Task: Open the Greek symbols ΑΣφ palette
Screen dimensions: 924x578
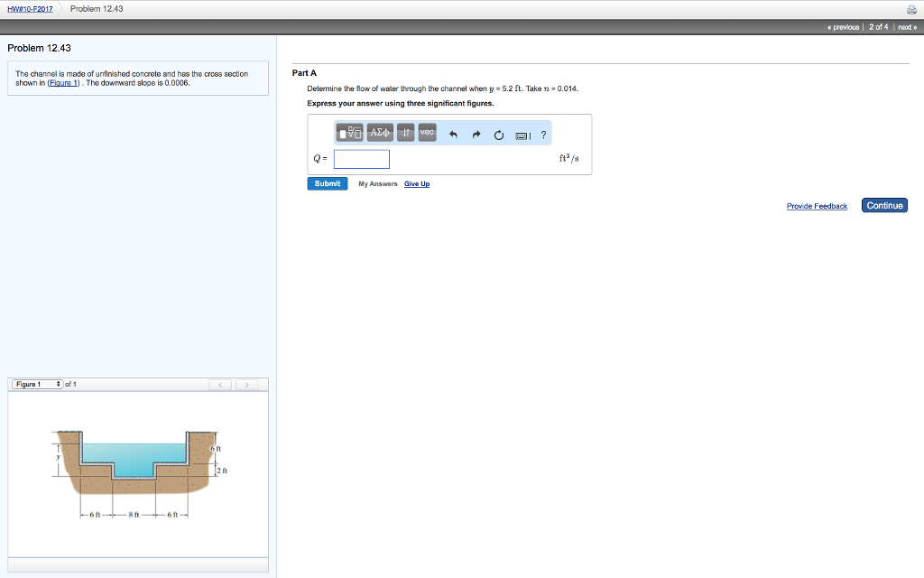Action: tap(379, 134)
